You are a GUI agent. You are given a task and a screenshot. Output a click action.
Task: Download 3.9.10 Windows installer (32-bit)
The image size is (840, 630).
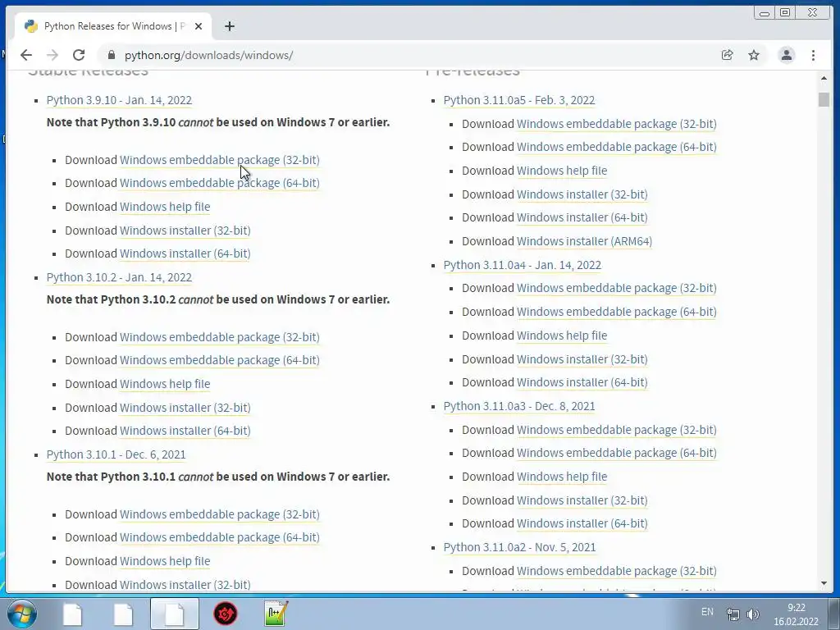(x=185, y=231)
